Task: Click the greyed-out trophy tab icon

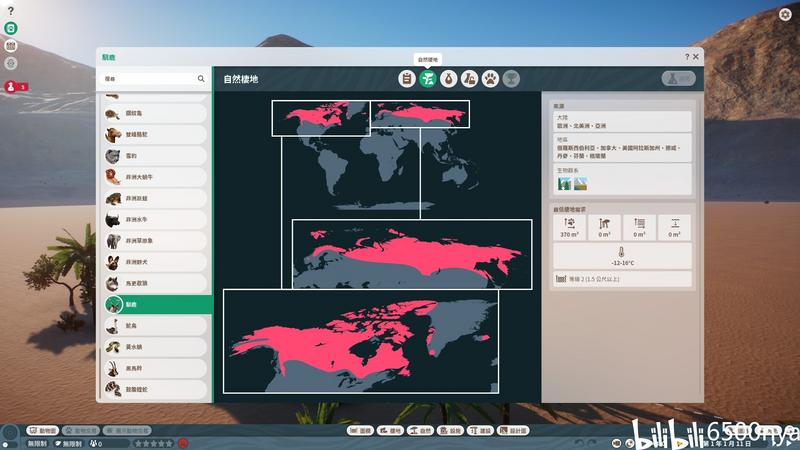Action: point(511,79)
